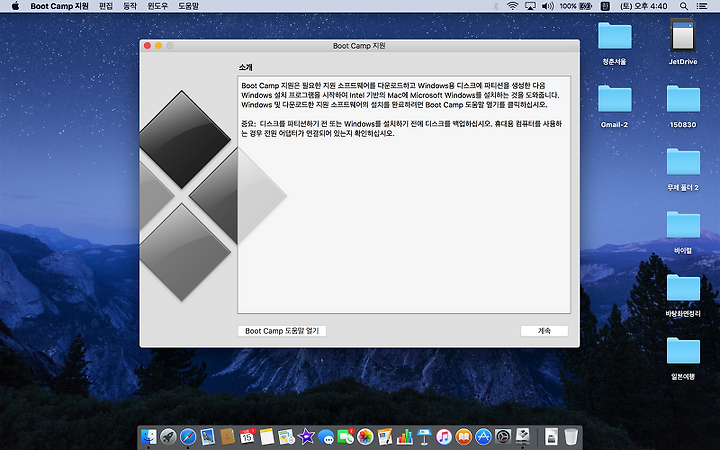The image size is (720, 450).
Task: Click the document stack icon beside Trash
Action: click(x=551, y=436)
